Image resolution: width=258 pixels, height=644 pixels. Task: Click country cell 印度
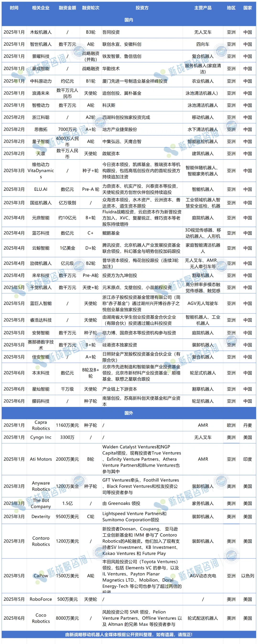click(x=248, y=459)
